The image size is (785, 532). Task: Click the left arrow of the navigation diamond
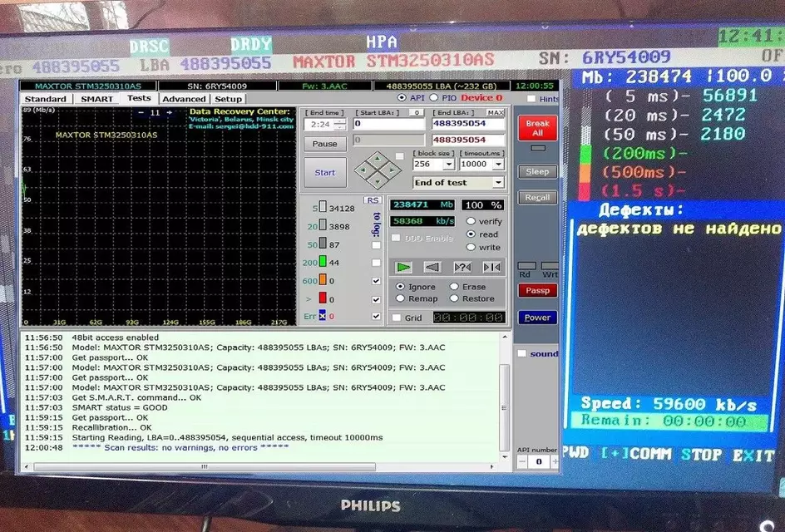[x=364, y=170]
